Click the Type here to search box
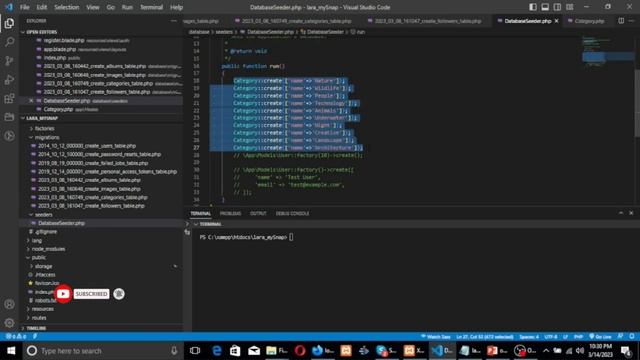The width and height of the screenshot is (640, 360). (103, 351)
